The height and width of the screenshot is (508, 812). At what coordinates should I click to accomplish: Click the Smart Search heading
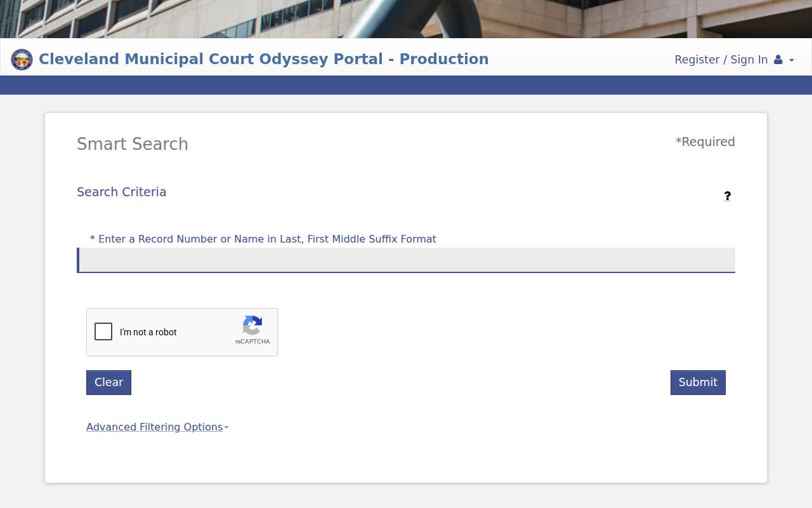[133, 144]
